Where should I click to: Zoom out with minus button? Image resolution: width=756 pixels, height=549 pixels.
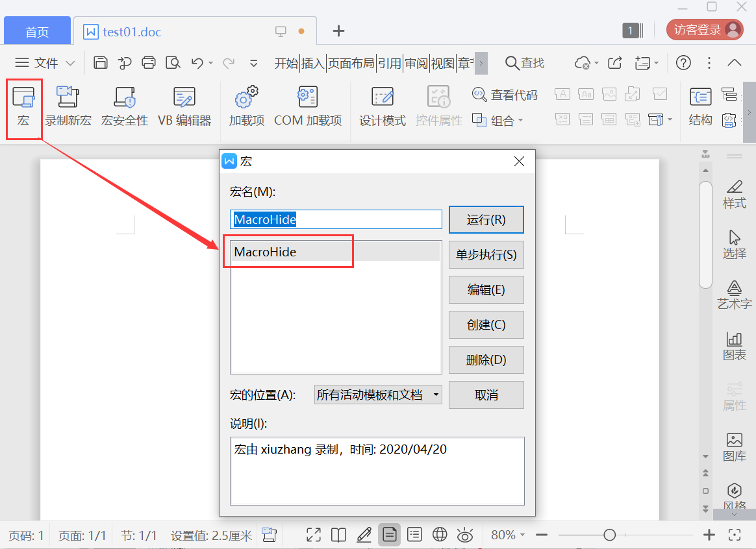coord(542,535)
